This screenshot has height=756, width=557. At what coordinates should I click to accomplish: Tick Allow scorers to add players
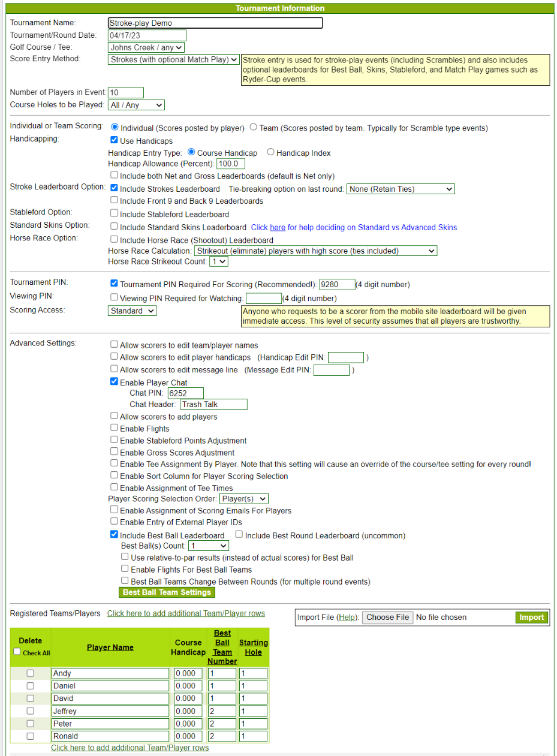click(x=114, y=415)
